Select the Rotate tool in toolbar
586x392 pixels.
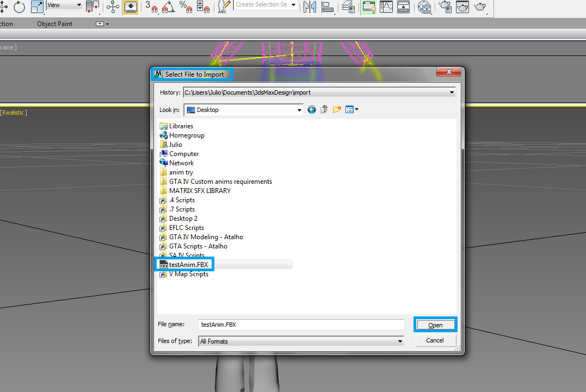click(18, 7)
